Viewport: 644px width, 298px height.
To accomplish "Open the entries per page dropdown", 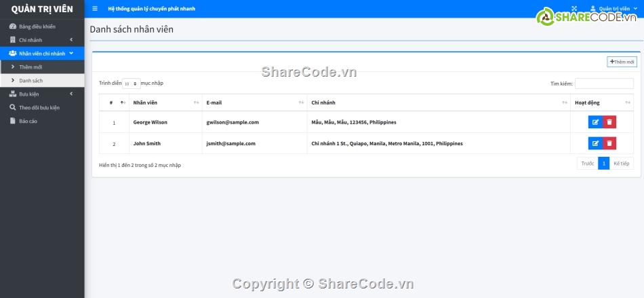I will (x=131, y=83).
